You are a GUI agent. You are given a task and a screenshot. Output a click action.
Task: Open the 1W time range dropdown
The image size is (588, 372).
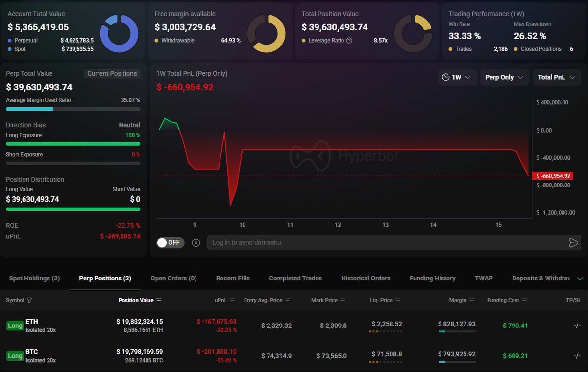[x=457, y=77]
